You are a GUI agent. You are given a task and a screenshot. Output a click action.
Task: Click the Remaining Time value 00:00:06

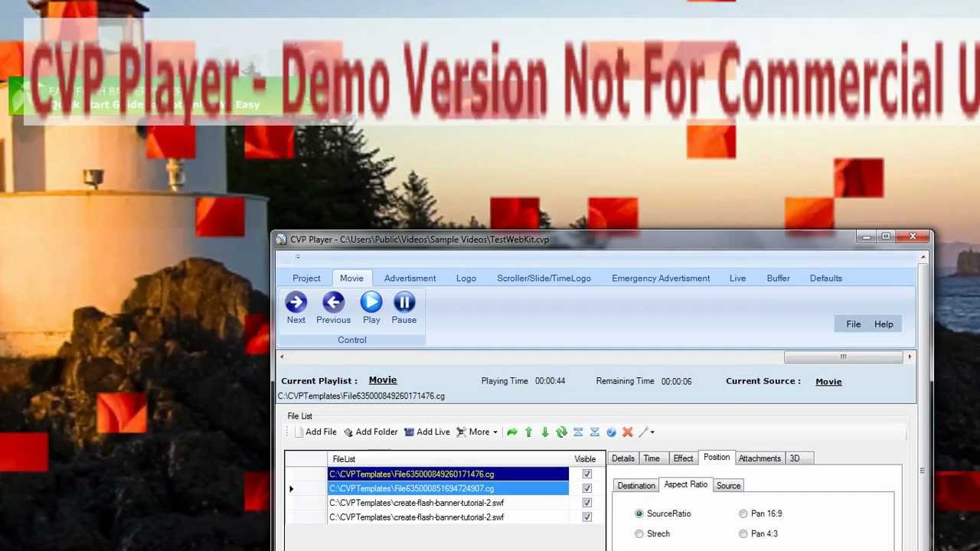click(x=676, y=381)
